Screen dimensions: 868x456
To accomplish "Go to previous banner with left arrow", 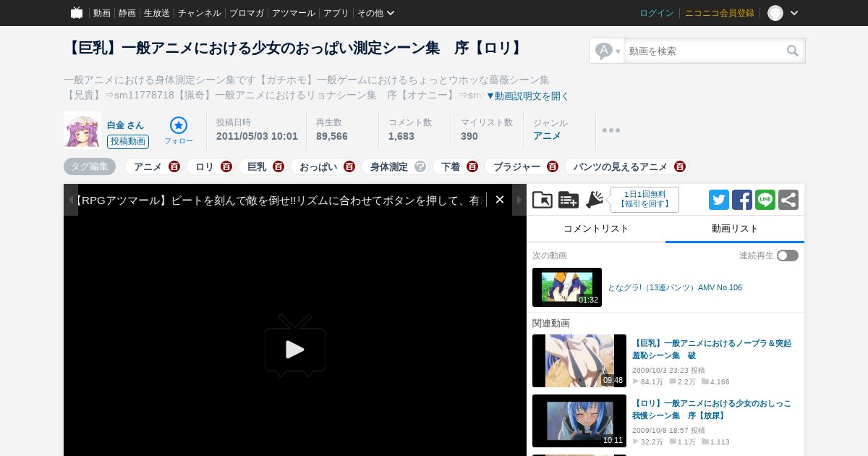I will tap(71, 200).
